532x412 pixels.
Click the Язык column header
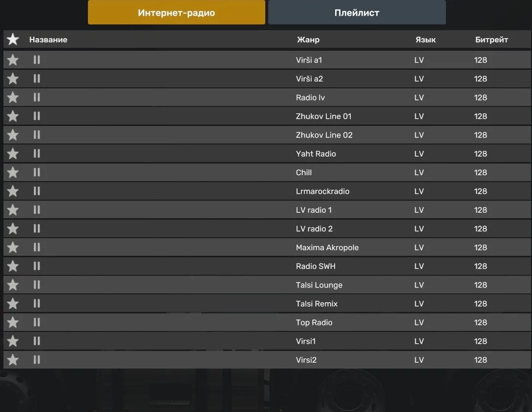(426, 40)
